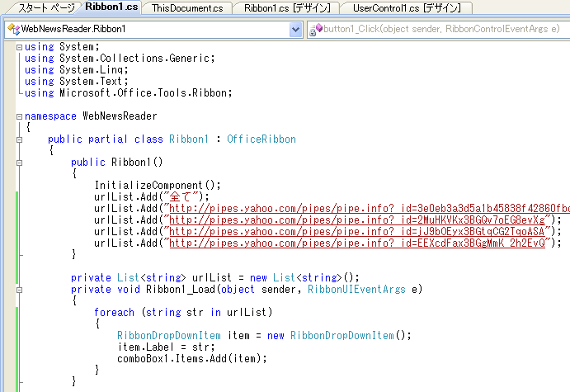
Task: Open the ThisDocument.cs tab
Action: pyautogui.click(x=187, y=8)
